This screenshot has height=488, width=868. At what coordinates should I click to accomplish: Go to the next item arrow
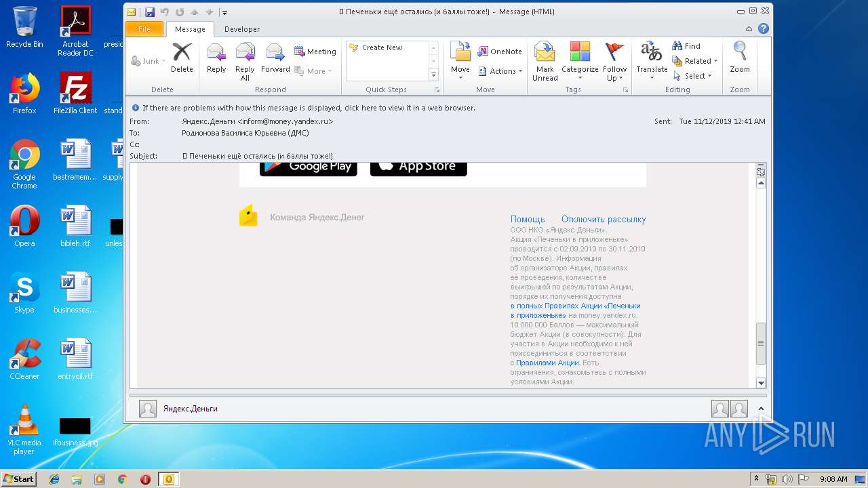point(210,12)
